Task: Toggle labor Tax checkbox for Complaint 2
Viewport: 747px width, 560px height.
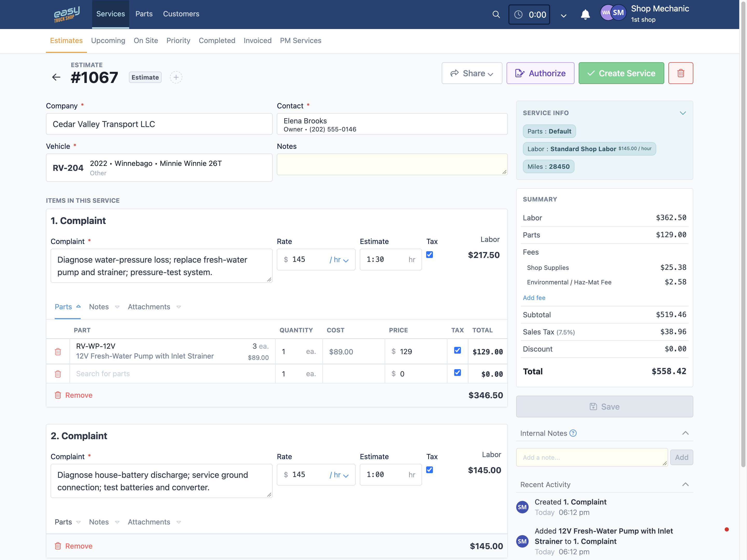Action: [430, 470]
